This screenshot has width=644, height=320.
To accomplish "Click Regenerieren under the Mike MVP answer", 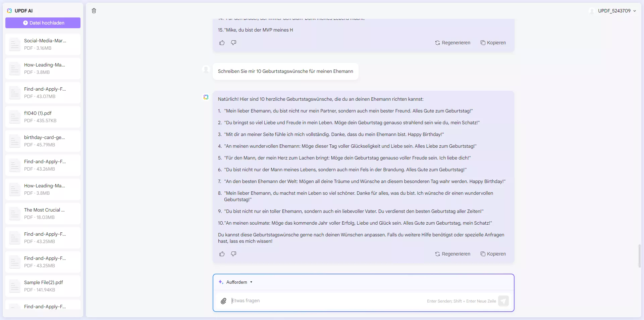I will [453, 43].
